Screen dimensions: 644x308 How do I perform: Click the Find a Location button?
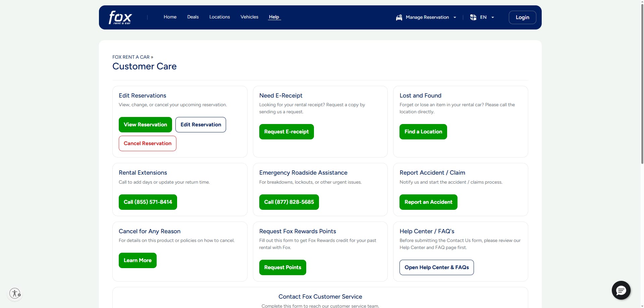tap(423, 132)
